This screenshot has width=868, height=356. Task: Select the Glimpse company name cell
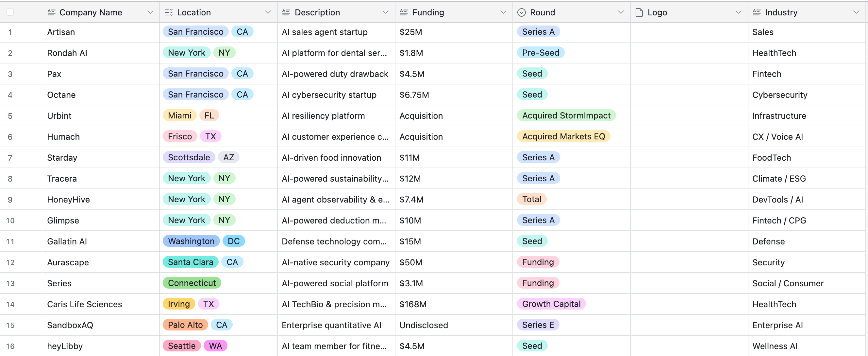point(101,220)
